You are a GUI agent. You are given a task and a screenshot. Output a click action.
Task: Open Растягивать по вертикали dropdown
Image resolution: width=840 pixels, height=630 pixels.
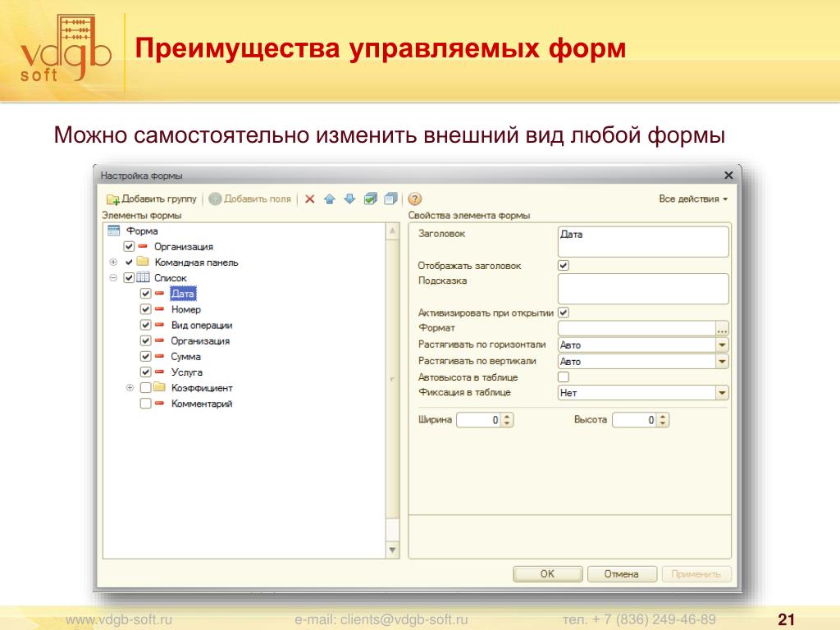point(722,361)
